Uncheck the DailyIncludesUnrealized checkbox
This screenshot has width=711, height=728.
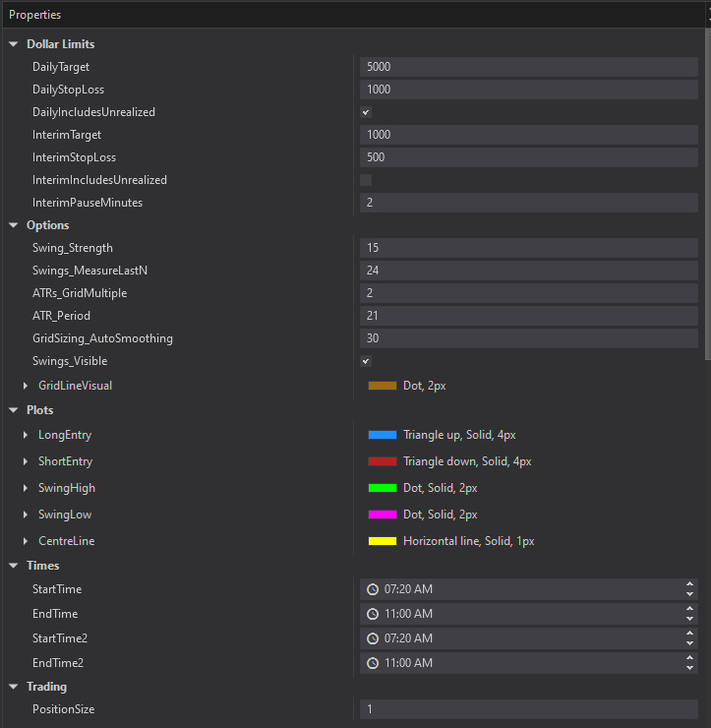366,112
